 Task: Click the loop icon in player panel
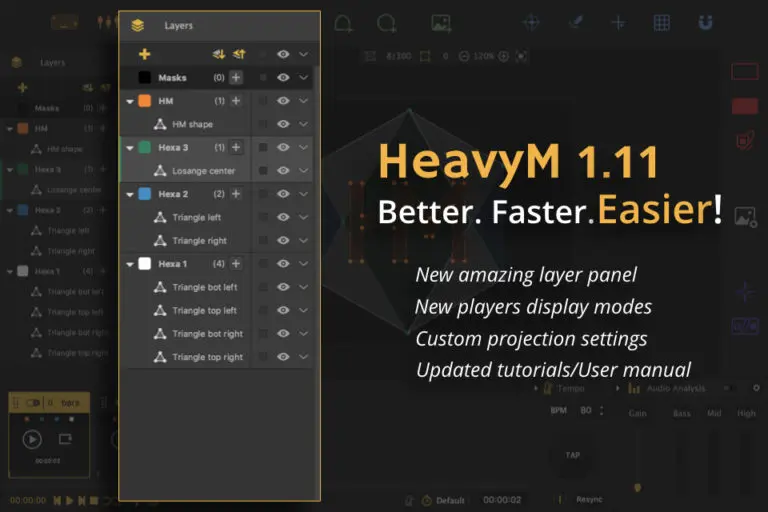[65, 439]
